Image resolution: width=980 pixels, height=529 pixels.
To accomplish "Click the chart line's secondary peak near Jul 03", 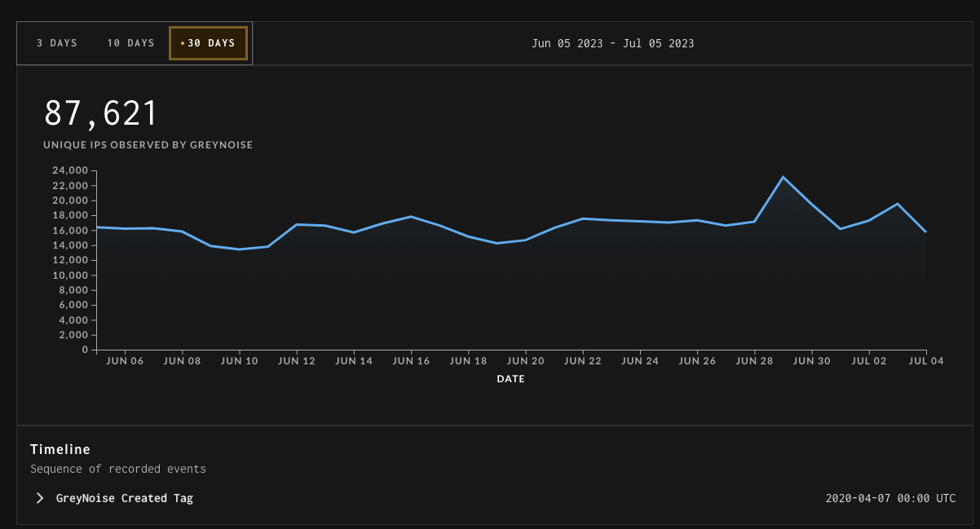I will (898, 204).
